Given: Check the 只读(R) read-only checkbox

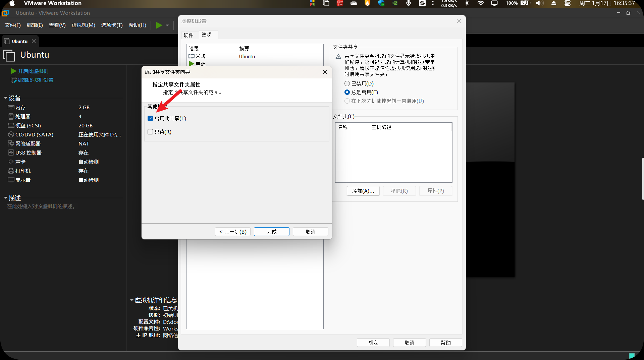Looking at the screenshot, I should point(150,132).
